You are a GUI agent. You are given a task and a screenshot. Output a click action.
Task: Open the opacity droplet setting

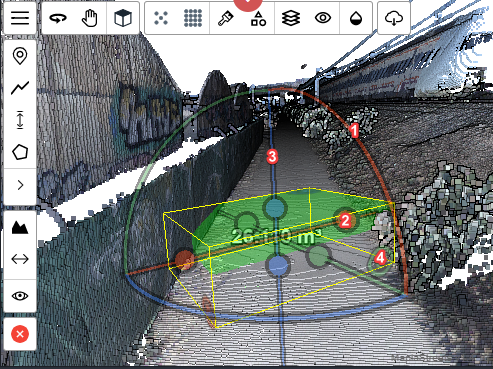356,18
